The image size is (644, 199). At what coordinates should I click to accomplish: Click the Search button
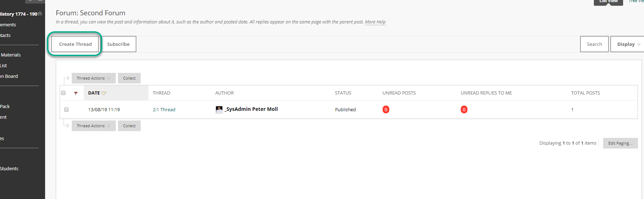click(x=594, y=44)
